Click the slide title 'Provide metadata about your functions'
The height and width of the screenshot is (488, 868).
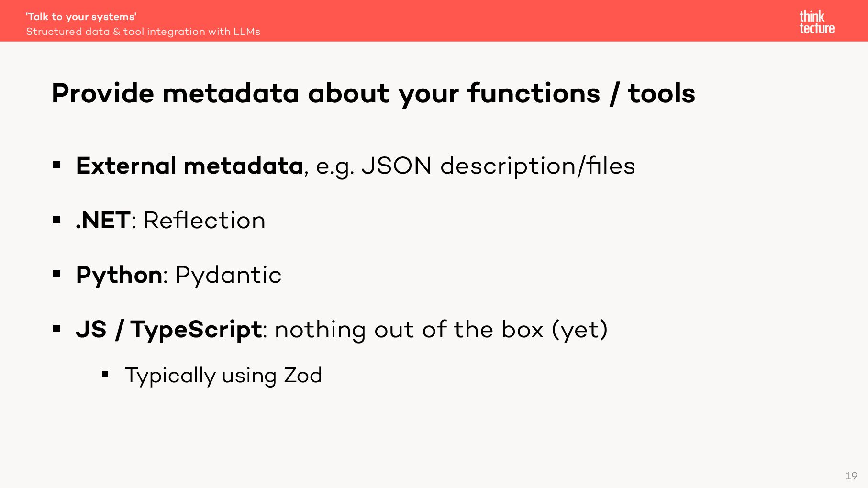point(373,93)
